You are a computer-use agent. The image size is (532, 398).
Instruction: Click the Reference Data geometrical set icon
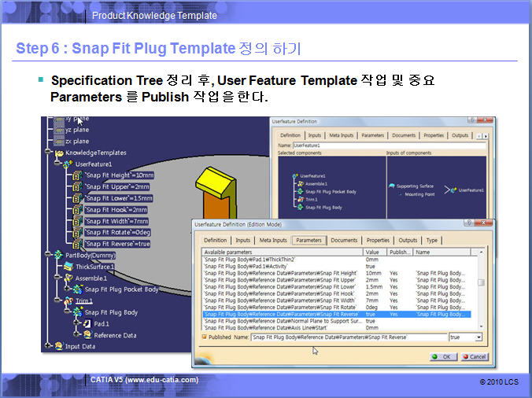[x=87, y=335]
